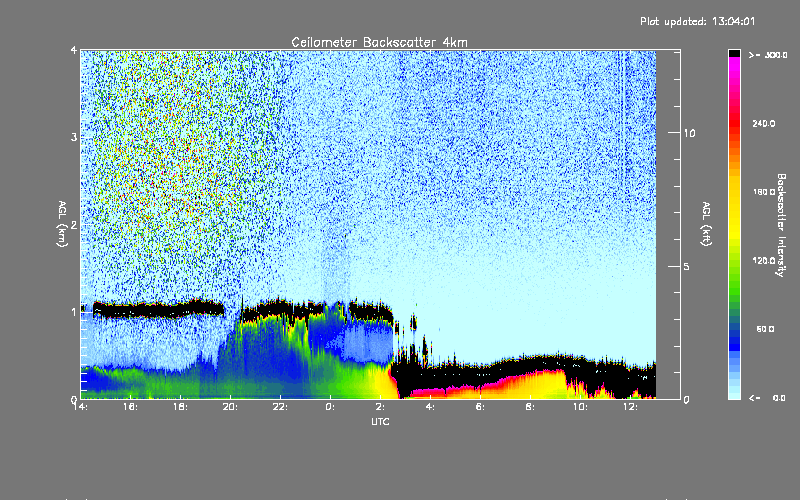Click the '14:' label on the UTC axis
800x500 pixels.
tap(80, 407)
